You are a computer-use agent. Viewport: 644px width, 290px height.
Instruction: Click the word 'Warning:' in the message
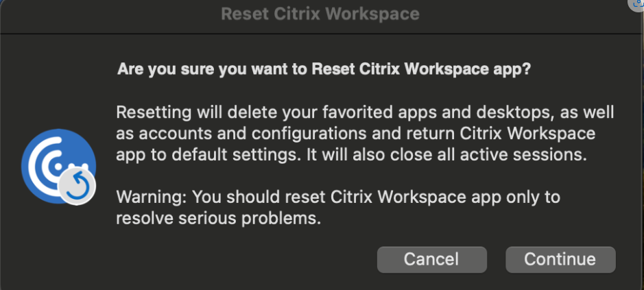click(x=152, y=197)
